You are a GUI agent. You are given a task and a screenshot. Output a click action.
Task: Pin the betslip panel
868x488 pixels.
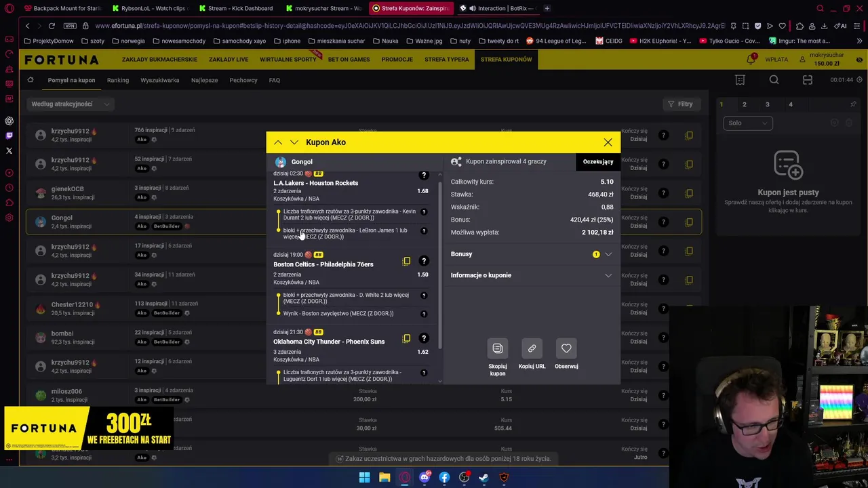[853, 104]
